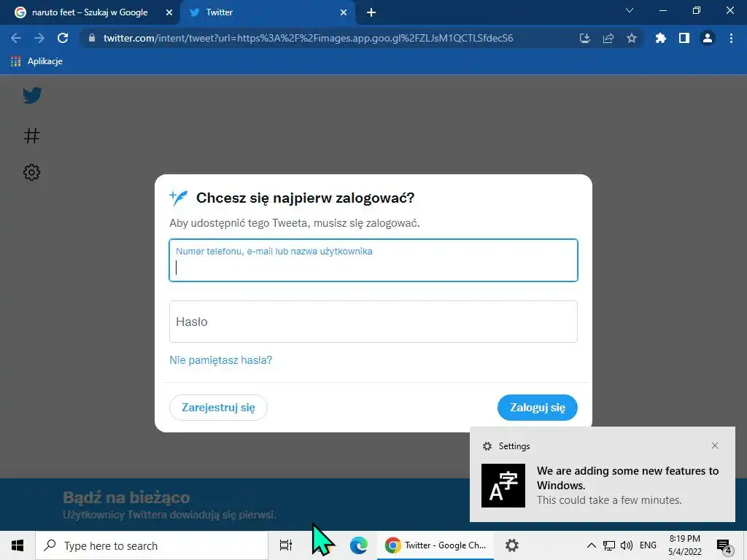The image size is (747, 560).
Task: Click the volume speaker tray icon
Action: point(627,545)
